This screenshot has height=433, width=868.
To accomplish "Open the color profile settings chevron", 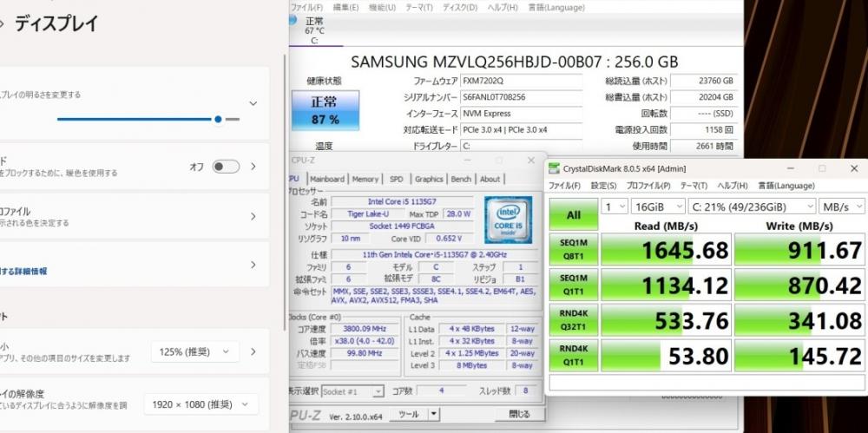I will point(253,217).
